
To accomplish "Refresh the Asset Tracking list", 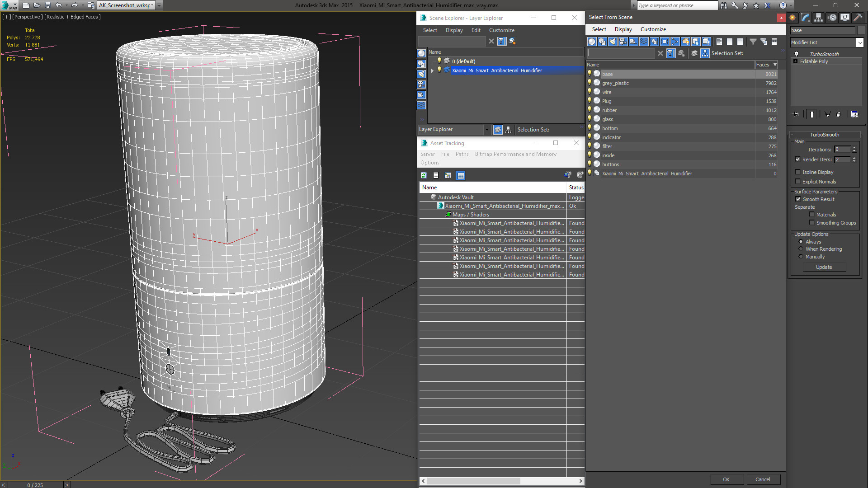I will click(x=424, y=175).
